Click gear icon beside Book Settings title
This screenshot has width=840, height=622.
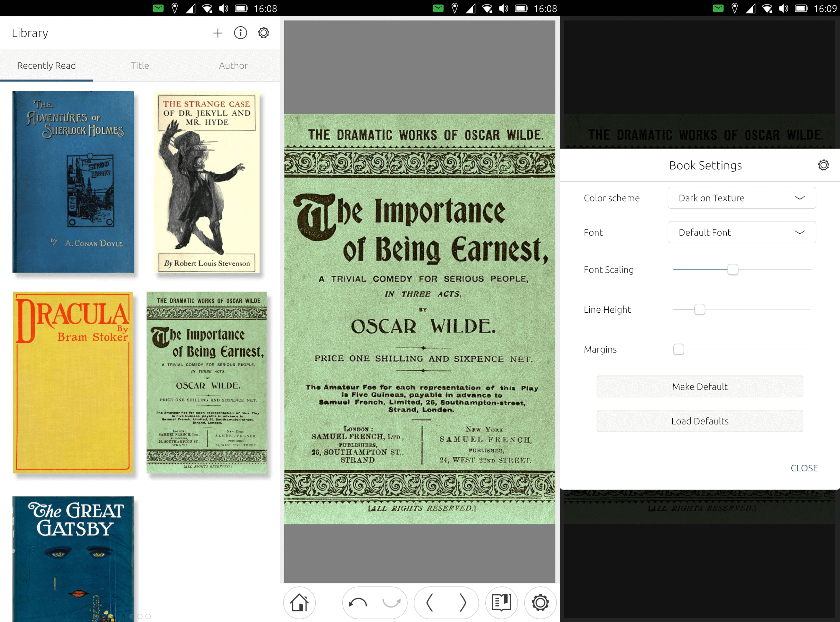823,165
